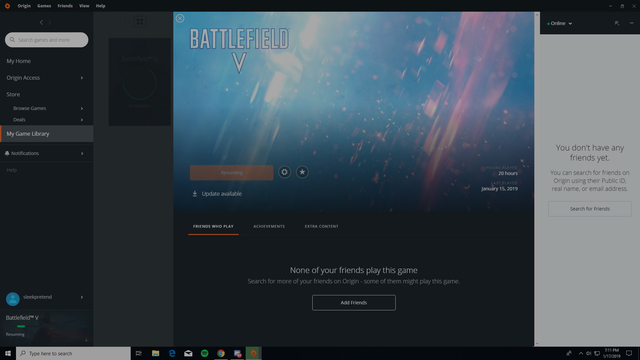Click '20 hours' played value
The height and width of the screenshot is (360, 640).
[508, 173]
